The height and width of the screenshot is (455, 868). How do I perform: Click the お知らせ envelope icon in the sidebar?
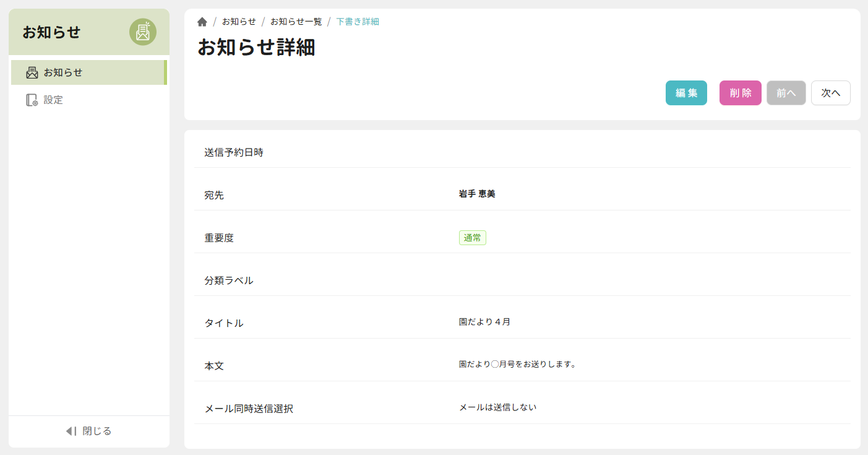32,72
